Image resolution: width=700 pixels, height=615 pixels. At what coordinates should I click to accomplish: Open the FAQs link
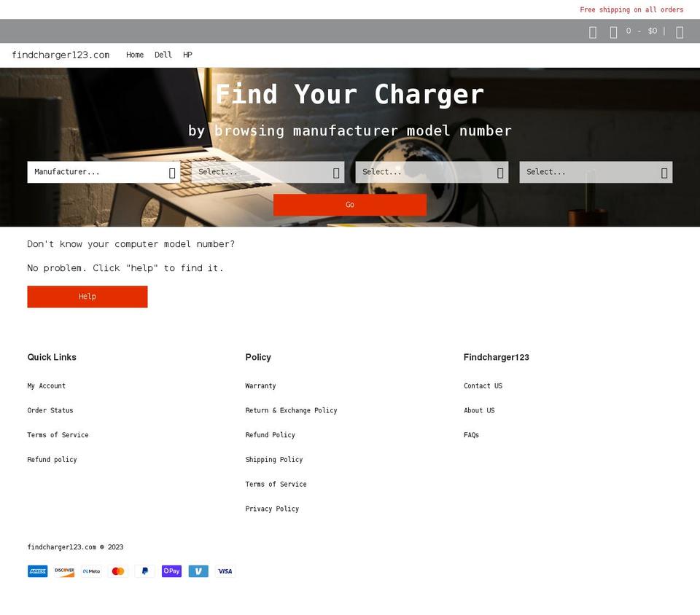pyautogui.click(x=472, y=435)
